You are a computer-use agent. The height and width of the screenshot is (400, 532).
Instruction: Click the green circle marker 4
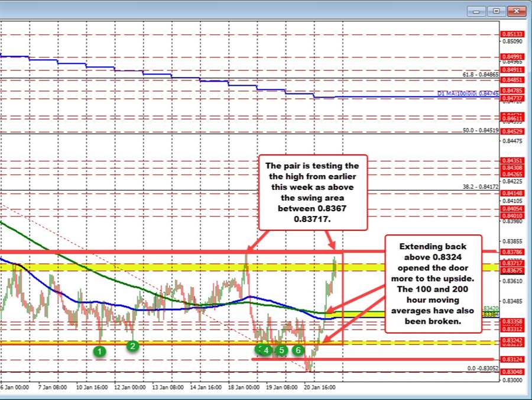tap(267, 350)
